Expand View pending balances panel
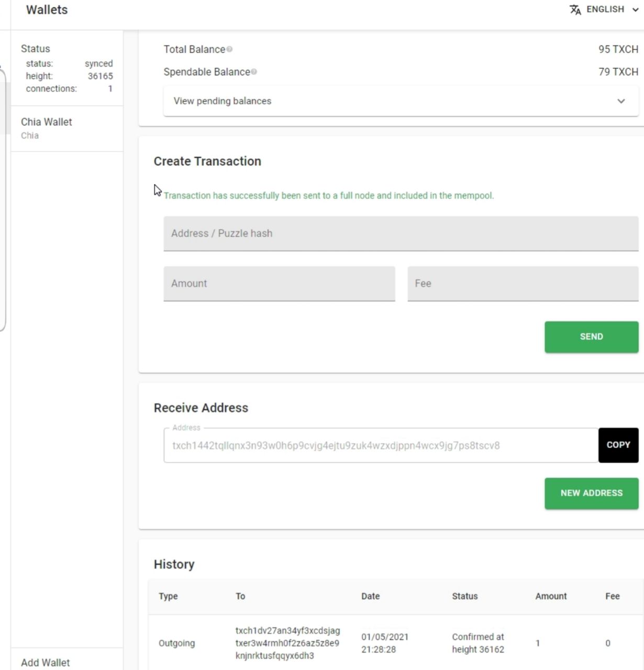This screenshot has width=644, height=670. (401, 101)
